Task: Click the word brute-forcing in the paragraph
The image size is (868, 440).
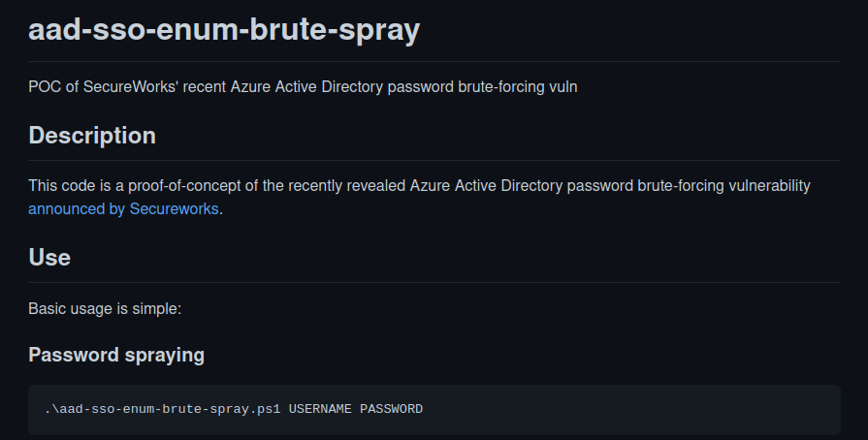Action: click(681, 186)
